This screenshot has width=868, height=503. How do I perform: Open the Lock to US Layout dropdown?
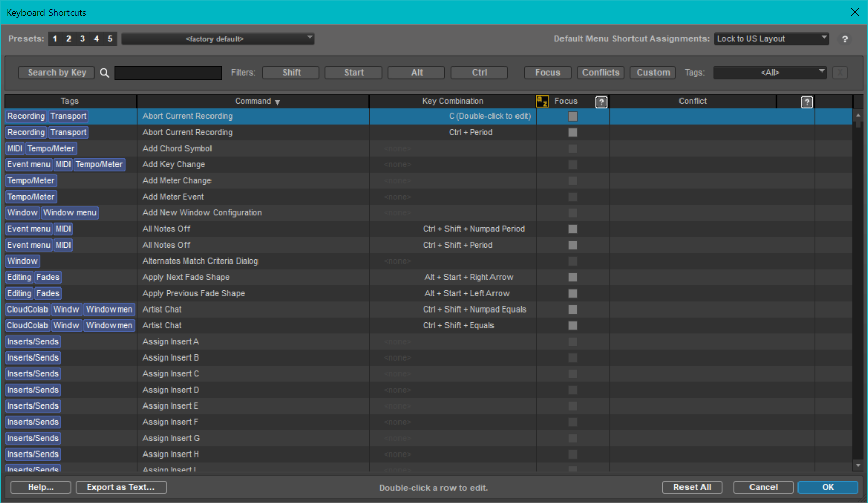coord(771,39)
